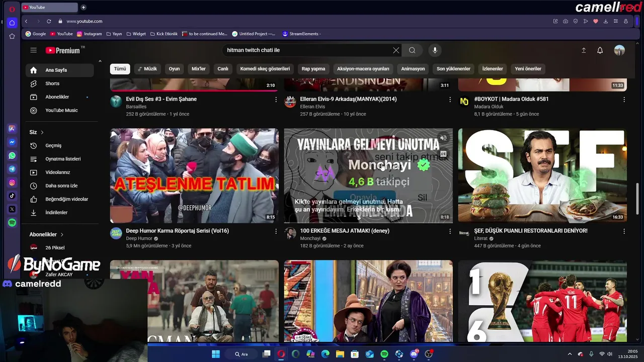Open Opera easy setup sliders icon
This screenshot has height=362, width=644.
616,21
